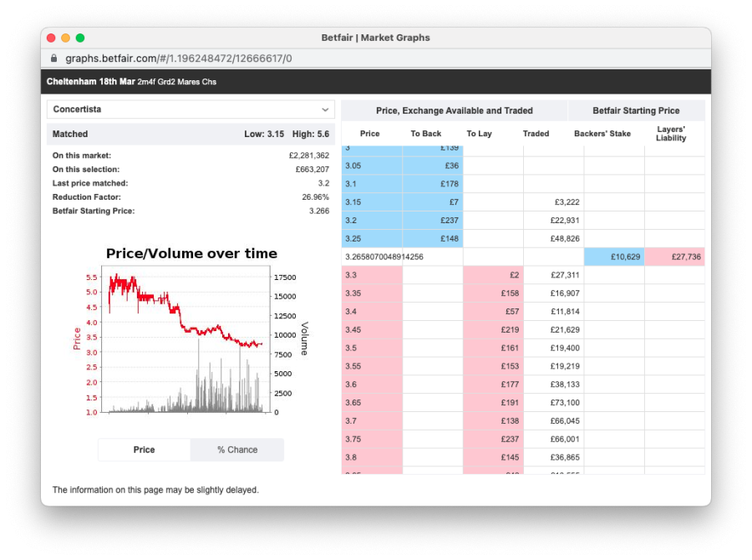Click the £36 To Back cell

click(433, 165)
